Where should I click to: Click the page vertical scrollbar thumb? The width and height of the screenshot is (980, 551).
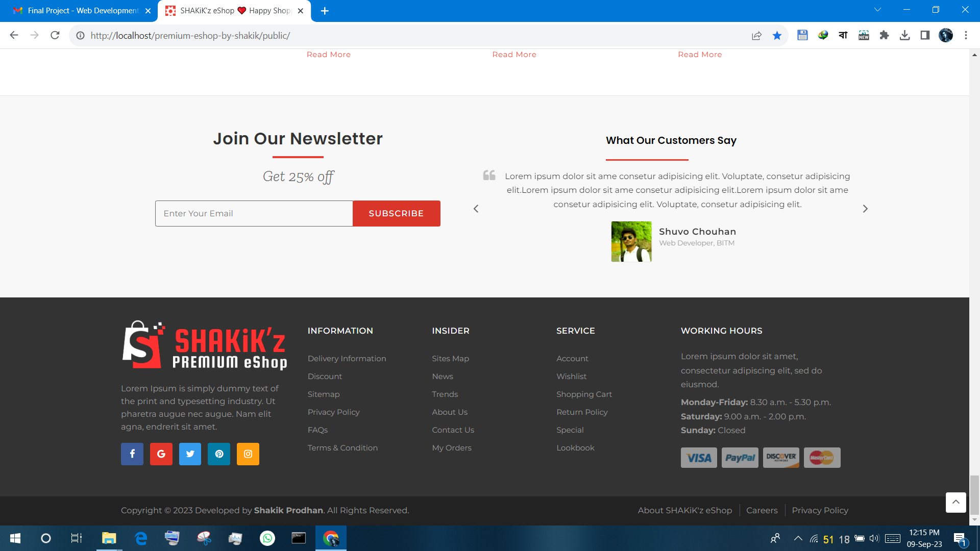(974, 495)
